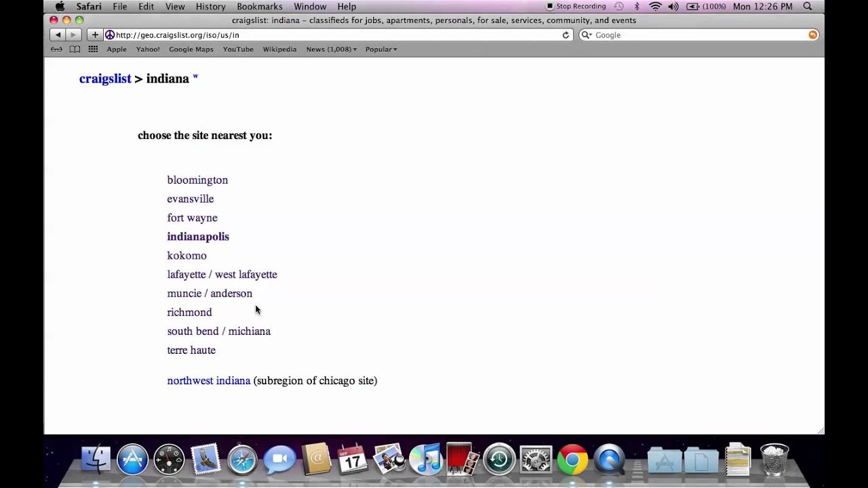868x488 pixels.
Task: Show all bookmarks via book icon
Action: [75, 49]
